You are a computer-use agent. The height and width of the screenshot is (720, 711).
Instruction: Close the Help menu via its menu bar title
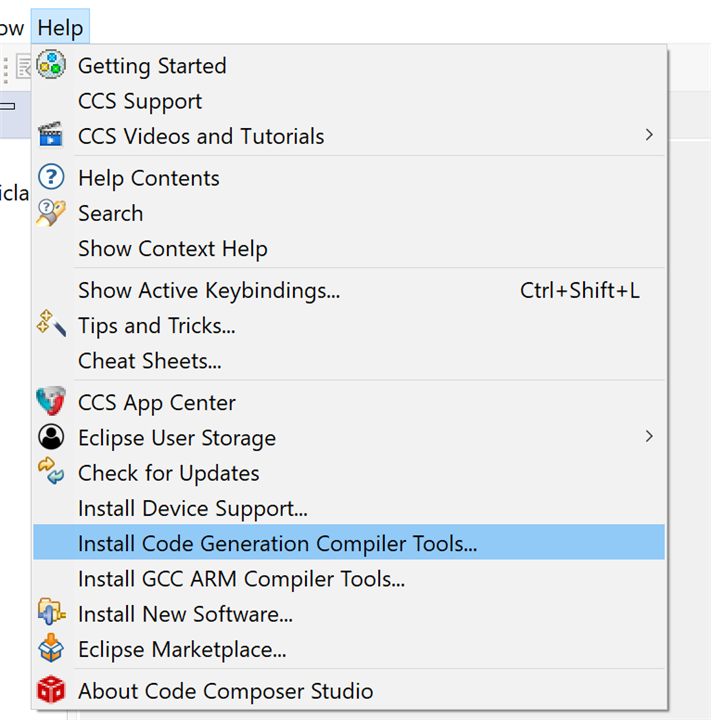point(60,28)
